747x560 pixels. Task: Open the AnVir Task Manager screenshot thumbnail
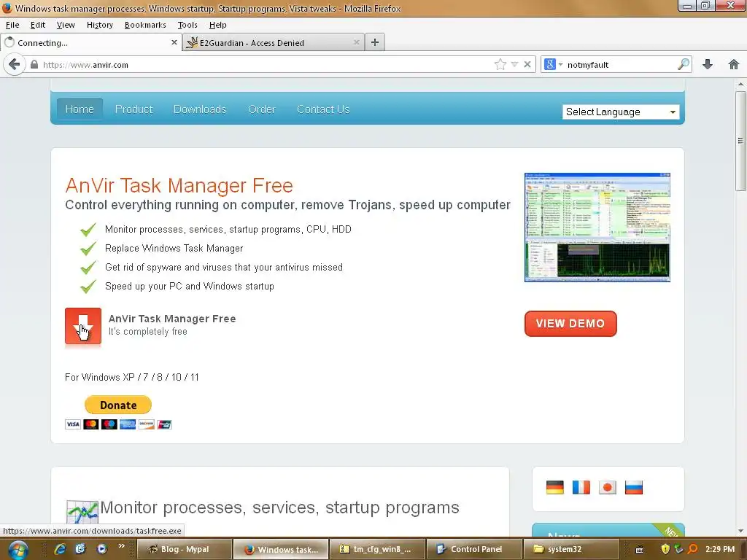coord(597,227)
